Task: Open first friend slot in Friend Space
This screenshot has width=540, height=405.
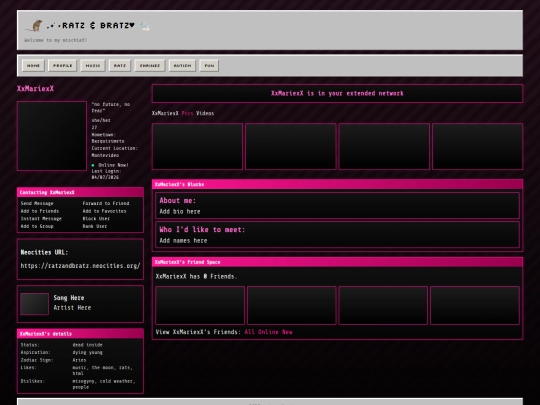Action: [200, 305]
